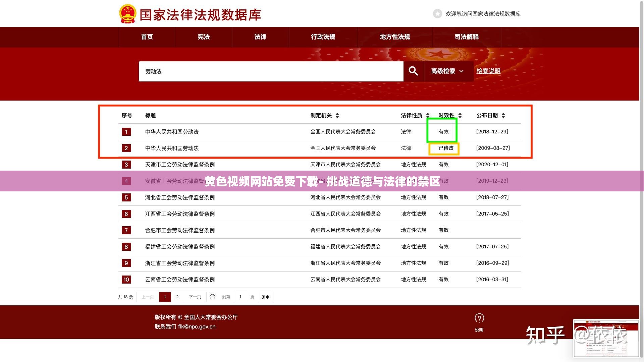Go to page 2 in pagination
The image size is (644, 362).
(x=177, y=297)
